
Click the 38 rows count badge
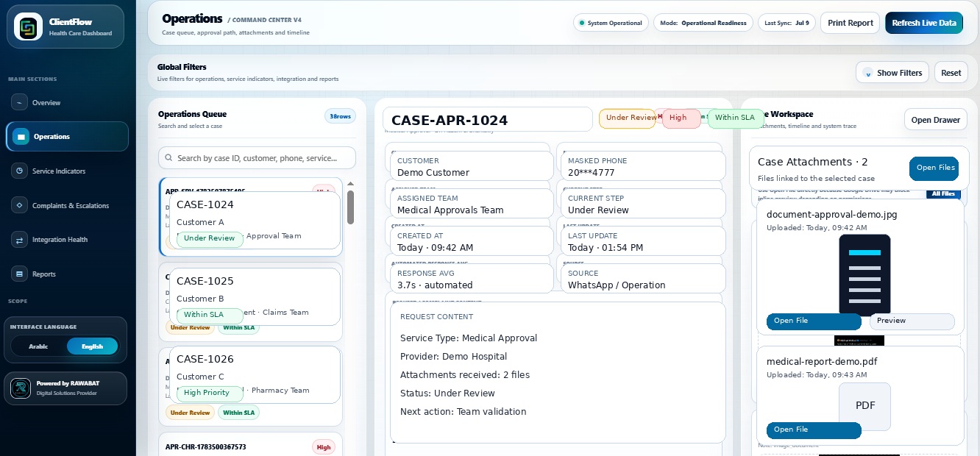(x=341, y=116)
